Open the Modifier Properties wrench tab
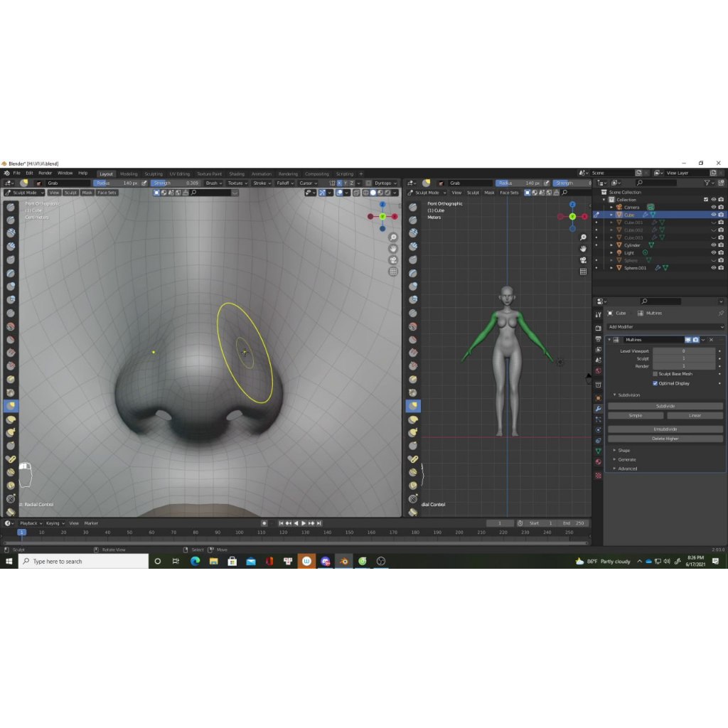The width and height of the screenshot is (728, 728). pyautogui.click(x=599, y=409)
